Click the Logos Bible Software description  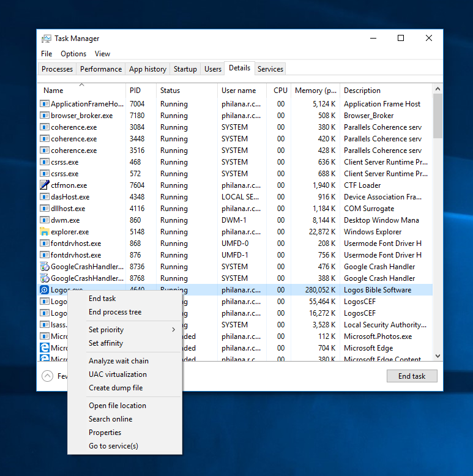[x=378, y=290]
